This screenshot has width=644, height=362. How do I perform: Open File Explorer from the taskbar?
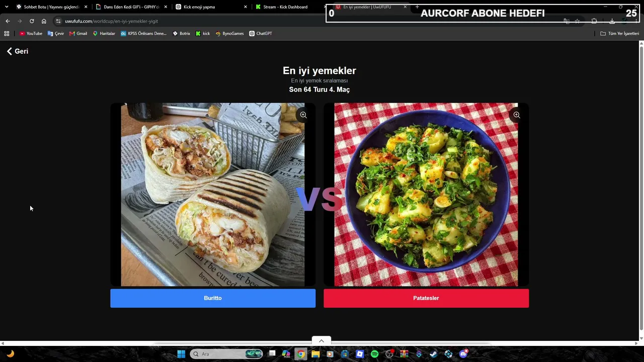(315, 354)
